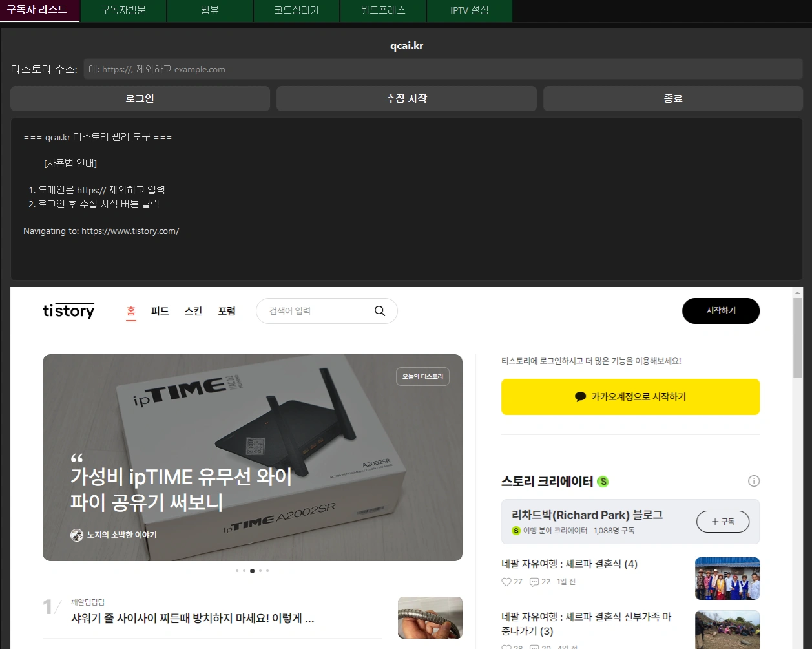The image size is (812, 649).
Task: Click the info icon beside 스토리 크리에이터
Action: pyautogui.click(x=753, y=481)
